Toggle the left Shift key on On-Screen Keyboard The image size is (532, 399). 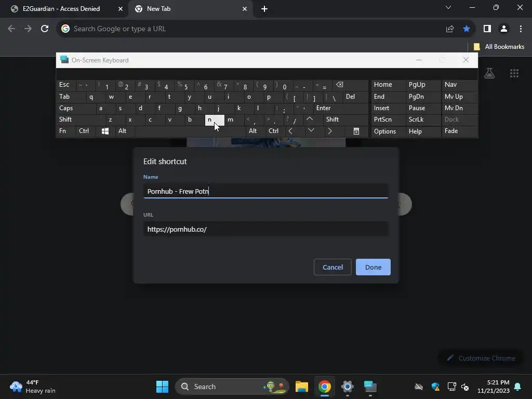pyautogui.click(x=81, y=119)
